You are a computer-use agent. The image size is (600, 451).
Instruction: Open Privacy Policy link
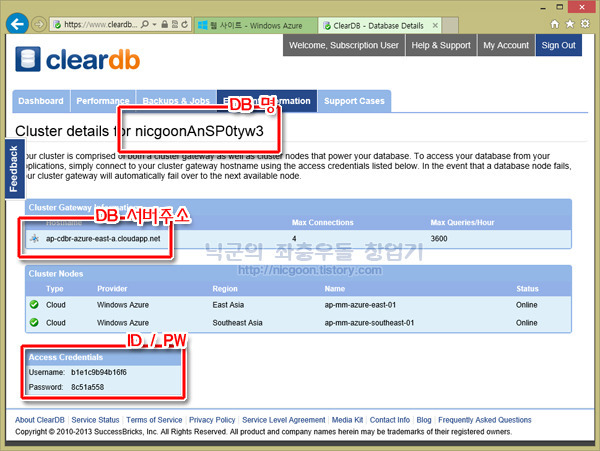(x=212, y=420)
